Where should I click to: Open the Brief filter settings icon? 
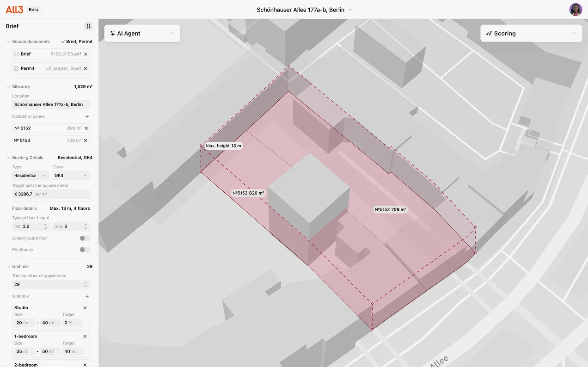88,26
